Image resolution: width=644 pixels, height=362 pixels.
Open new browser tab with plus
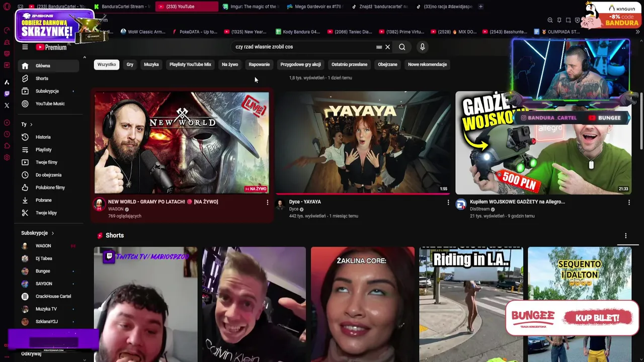[x=480, y=7]
